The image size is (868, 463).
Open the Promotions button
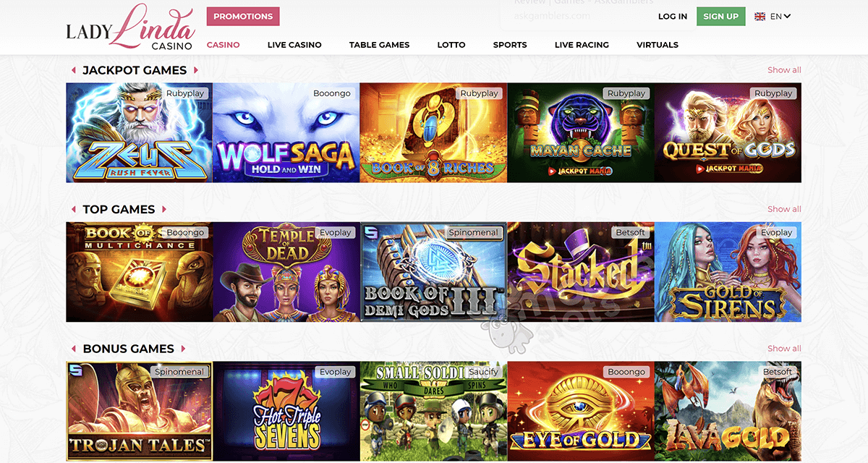coord(243,17)
